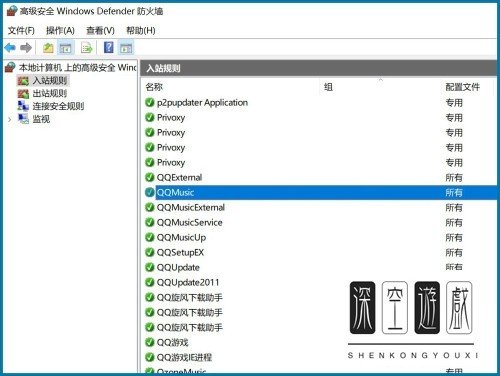The image size is (500, 376).
Task: Click 所有 profile cell of QQMusic row
Action: pos(454,192)
